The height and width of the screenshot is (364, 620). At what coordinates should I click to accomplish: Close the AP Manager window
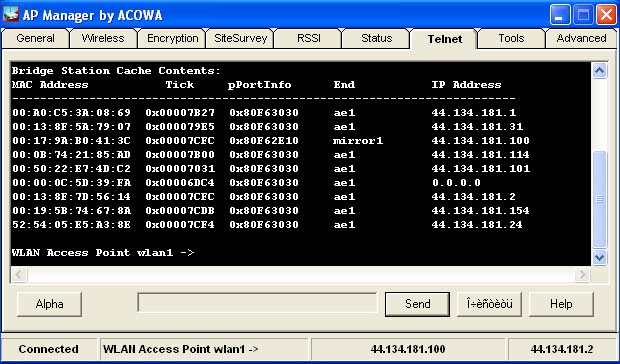pyautogui.click(x=606, y=15)
